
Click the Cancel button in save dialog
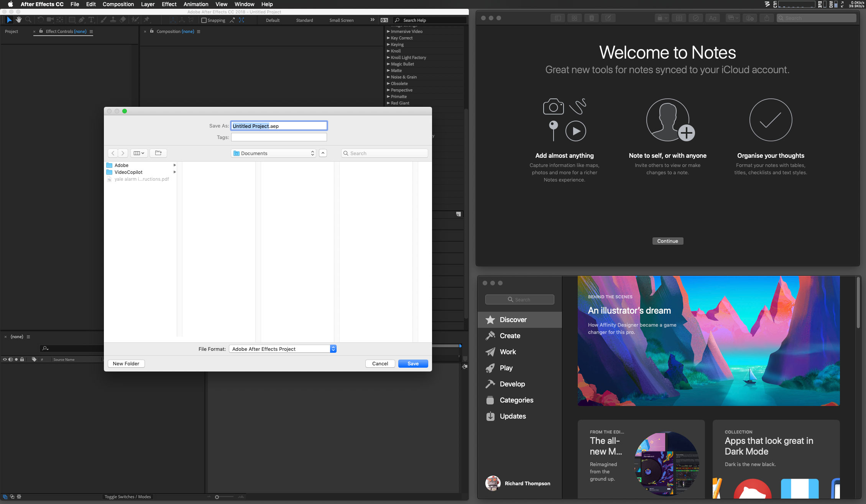[x=380, y=364]
